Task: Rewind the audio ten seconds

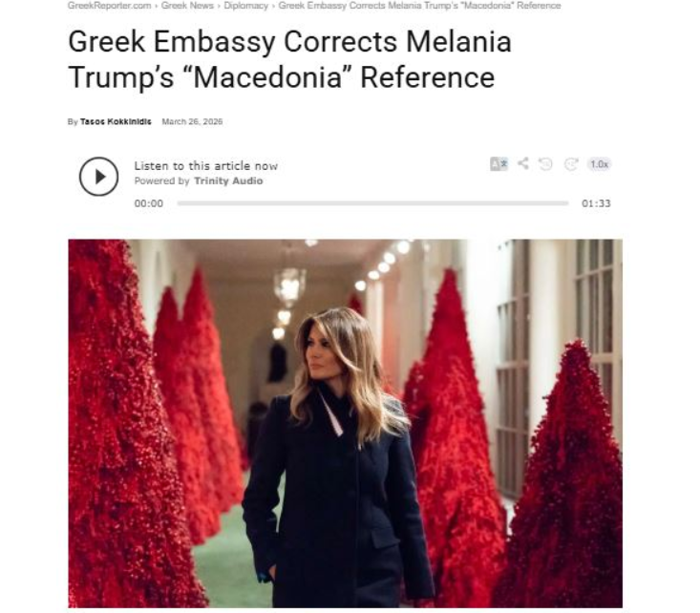Action: pyautogui.click(x=545, y=164)
